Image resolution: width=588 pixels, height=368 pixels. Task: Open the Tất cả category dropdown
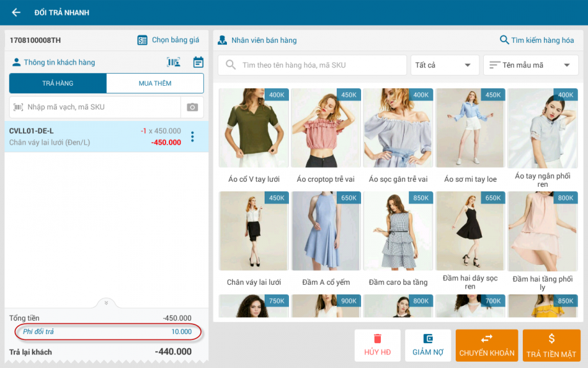pos(445,65)
